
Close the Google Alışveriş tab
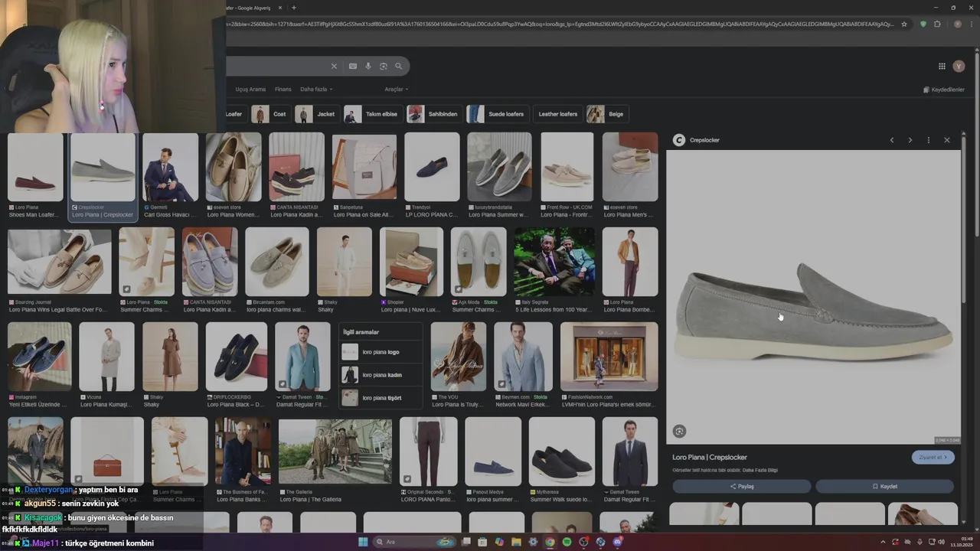tap(279, 8)
